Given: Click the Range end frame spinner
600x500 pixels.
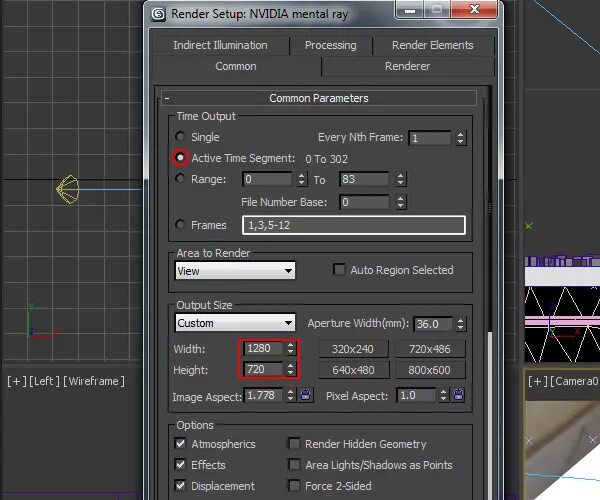Looking at the screenshot, I should coord(401,179).
